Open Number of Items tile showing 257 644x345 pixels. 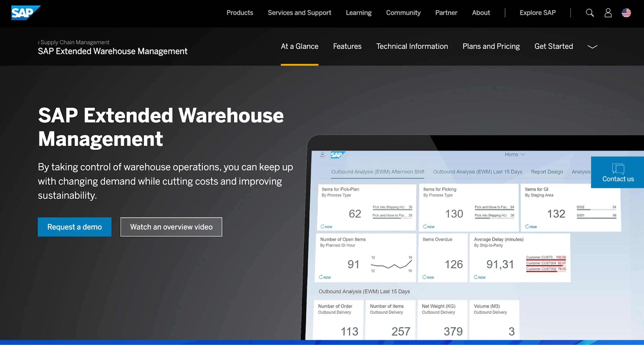coord(390,320)
